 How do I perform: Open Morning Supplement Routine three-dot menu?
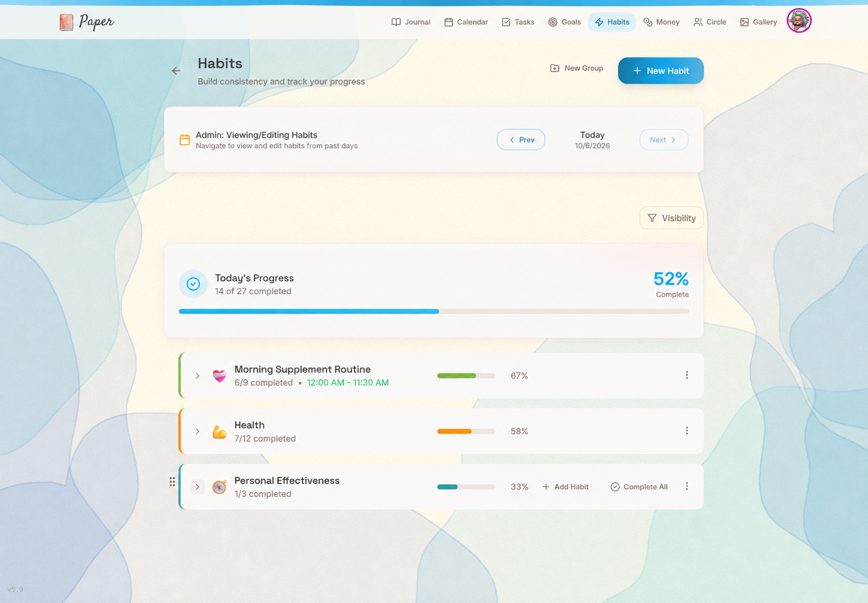pyautogui.click(x=686, y=375)
